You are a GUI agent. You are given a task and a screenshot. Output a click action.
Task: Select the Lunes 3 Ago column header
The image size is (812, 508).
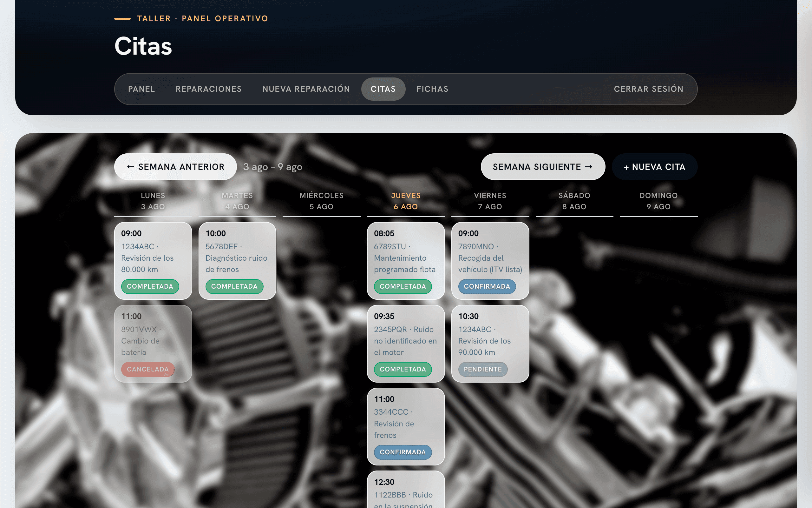click(x=153, y=201)
